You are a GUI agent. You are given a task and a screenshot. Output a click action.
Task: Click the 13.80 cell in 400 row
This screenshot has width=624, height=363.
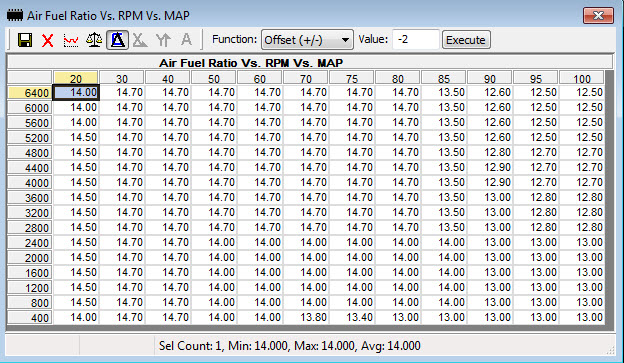tap(306, 317)
